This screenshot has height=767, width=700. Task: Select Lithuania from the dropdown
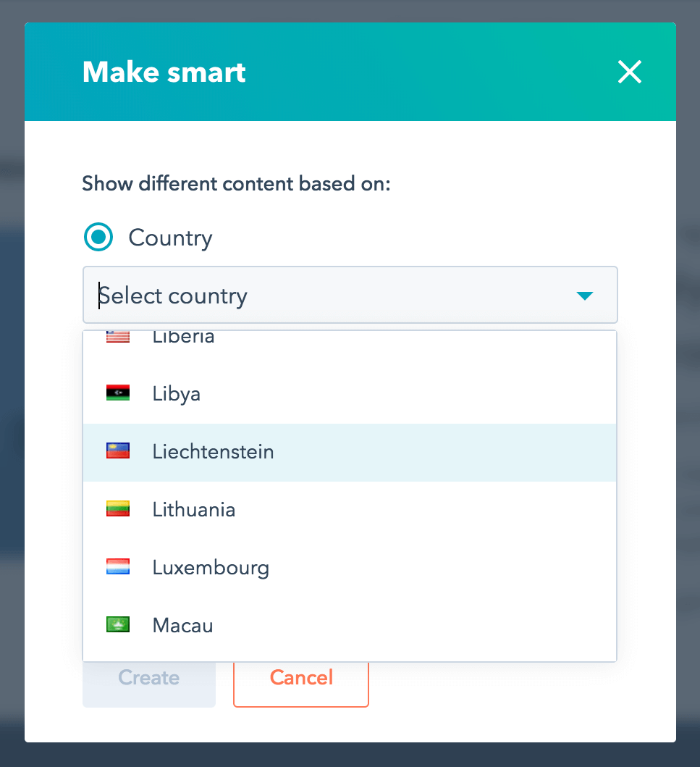click(x=193, y=510)
